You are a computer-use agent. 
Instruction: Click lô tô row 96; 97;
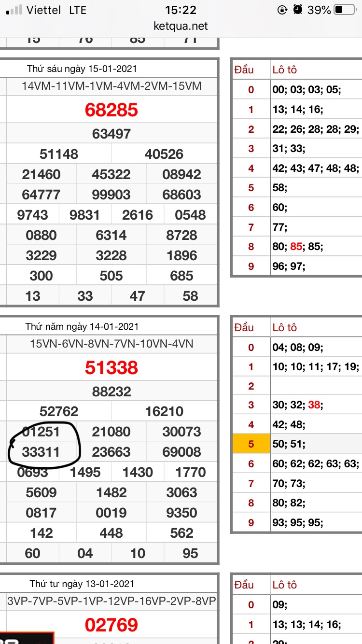click(289, 266)
